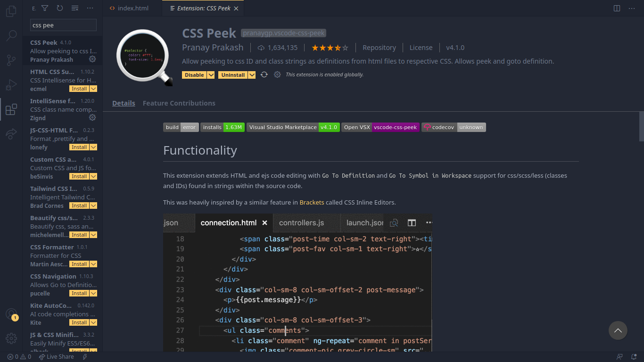Open manage gear for CSS Peek list item
Screen dimensions: 644x362
point(92,59)
